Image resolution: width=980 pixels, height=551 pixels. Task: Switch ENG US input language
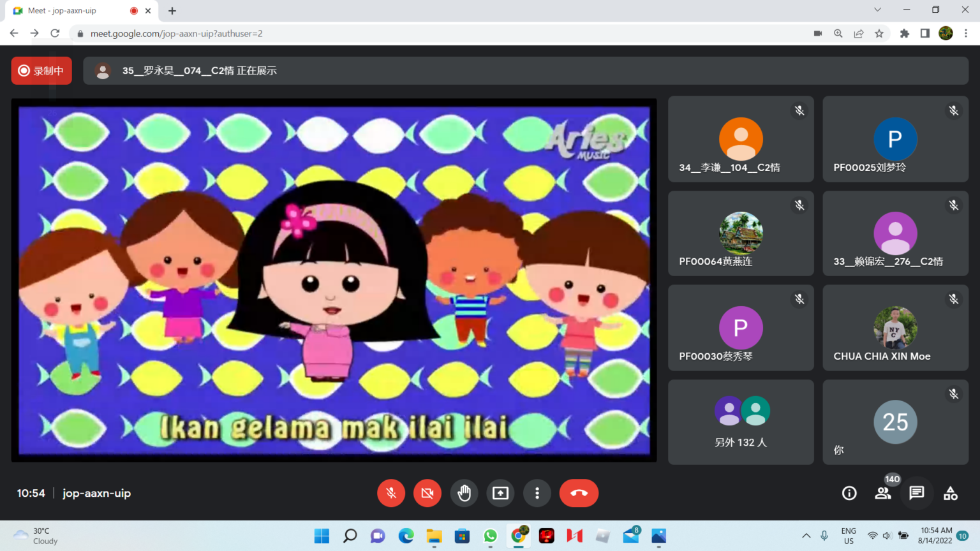849,536
